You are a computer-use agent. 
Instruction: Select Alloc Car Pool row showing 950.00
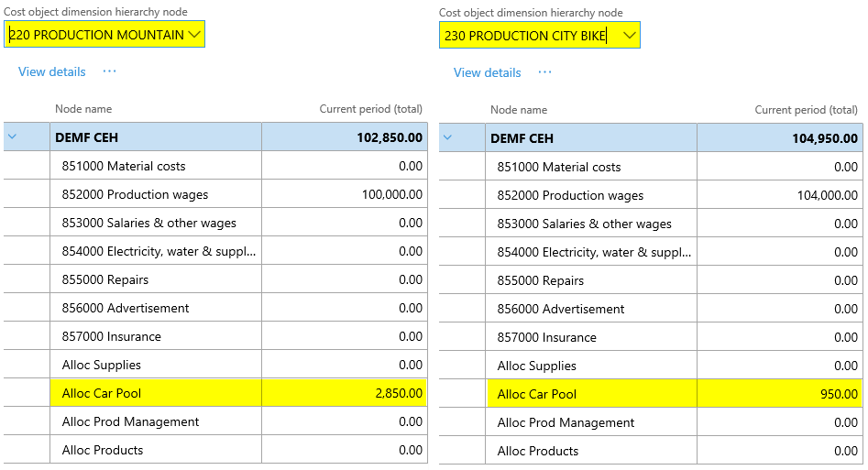537,394
